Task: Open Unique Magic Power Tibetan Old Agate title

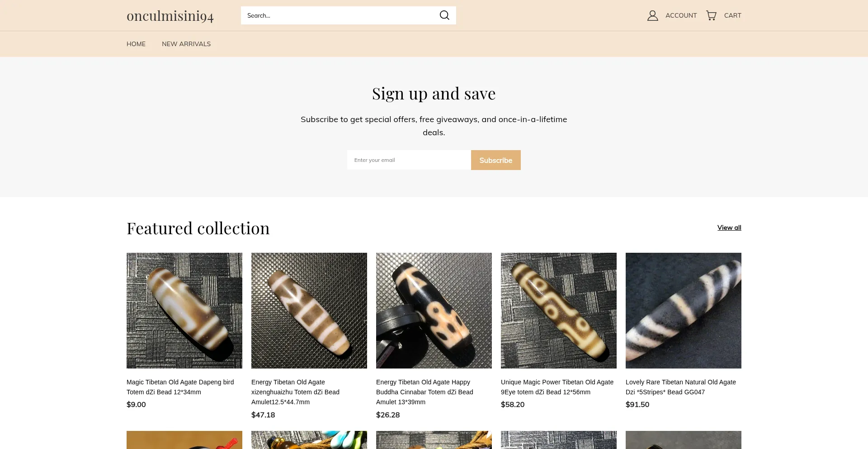Action: [557, 387]
